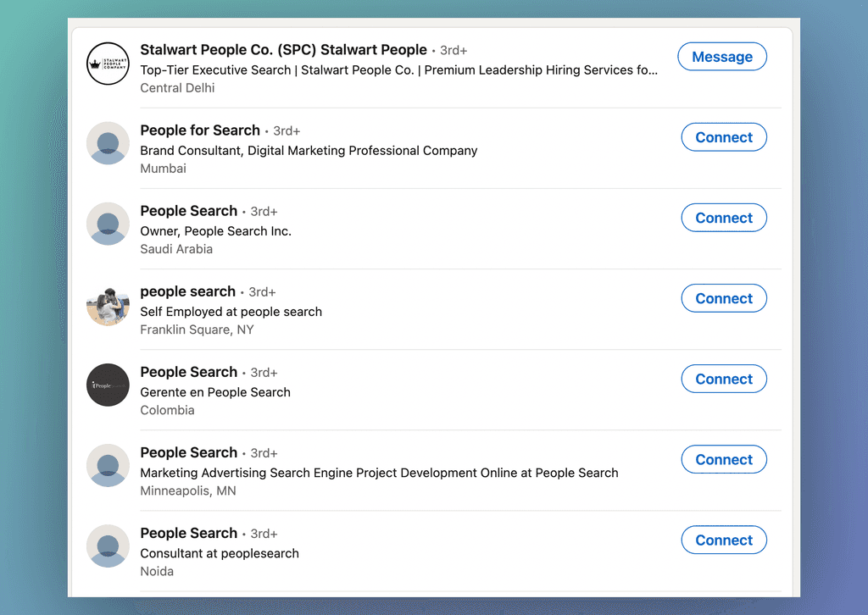Connect with people search from Franklin Square
The width and height of the screenshot is (868, 615).
[723, 298]
